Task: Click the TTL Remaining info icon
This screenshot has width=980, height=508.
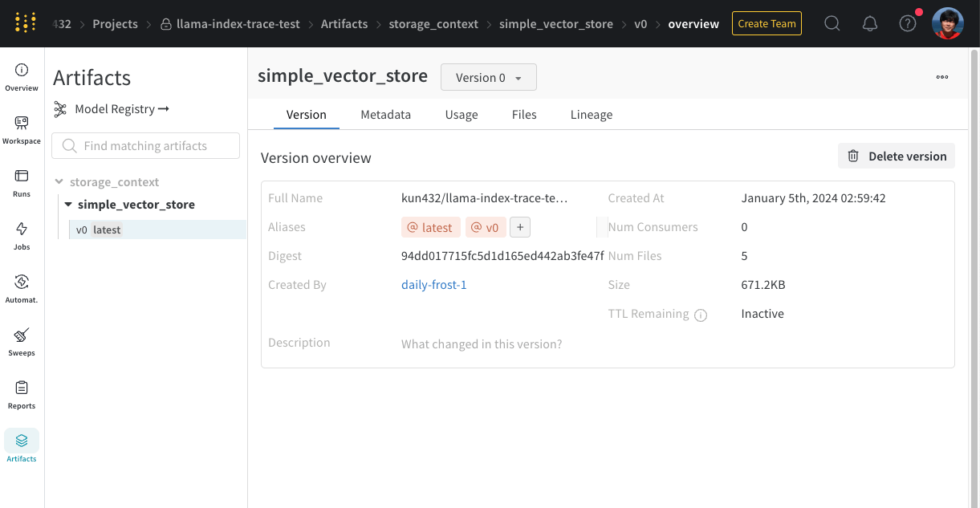Action: click(x=701, y=315)
